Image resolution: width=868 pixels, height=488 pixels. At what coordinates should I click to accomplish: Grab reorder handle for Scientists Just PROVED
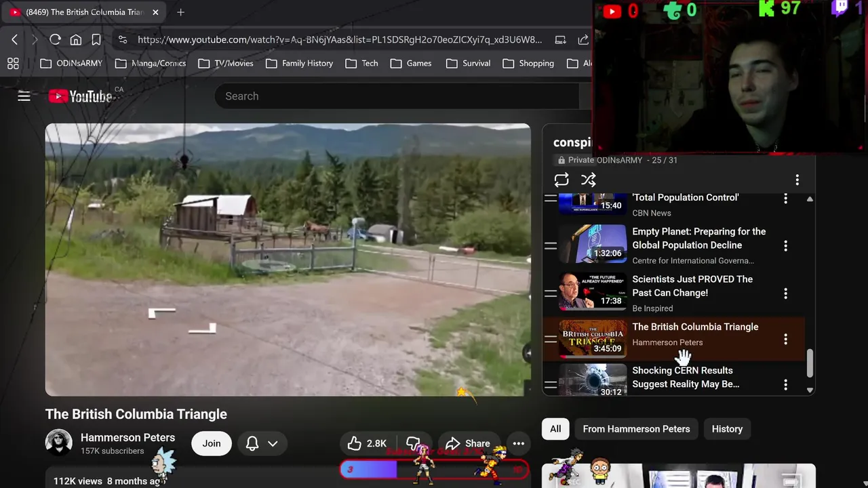coord(551,293)
